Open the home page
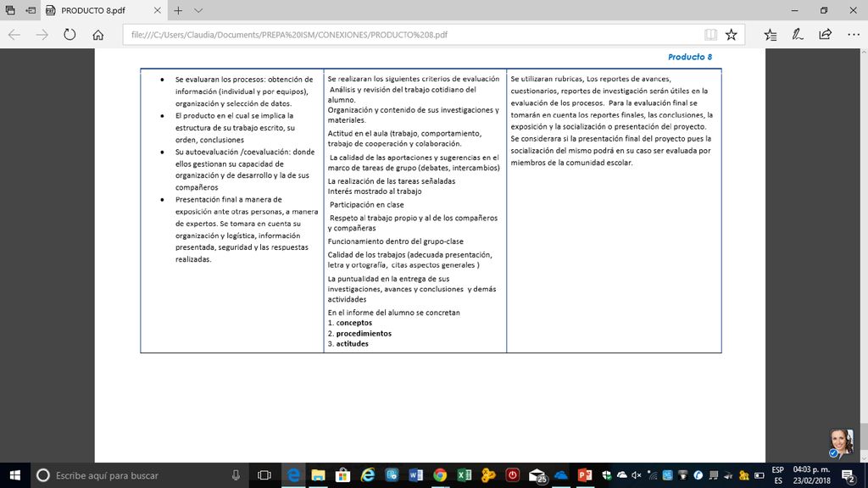The image size is (868, 488). tap(98, 34)
